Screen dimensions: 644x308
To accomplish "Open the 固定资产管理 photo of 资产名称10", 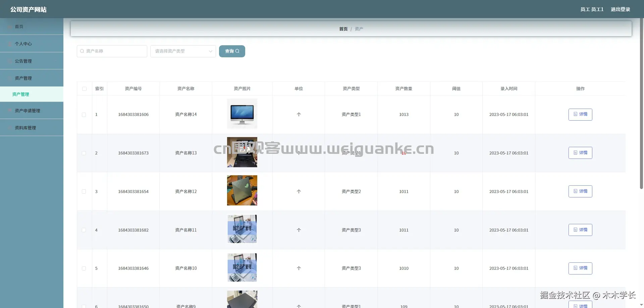I will tap(242, 267).
